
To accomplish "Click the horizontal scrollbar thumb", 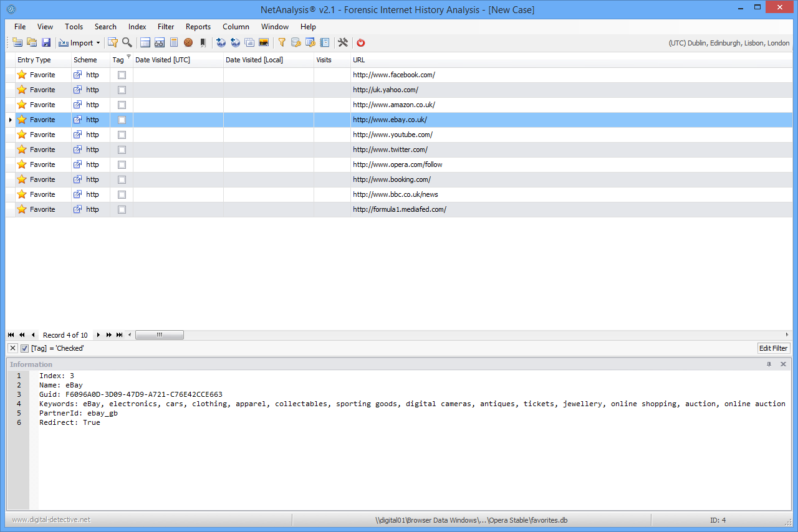I will (x=159, y=335).
